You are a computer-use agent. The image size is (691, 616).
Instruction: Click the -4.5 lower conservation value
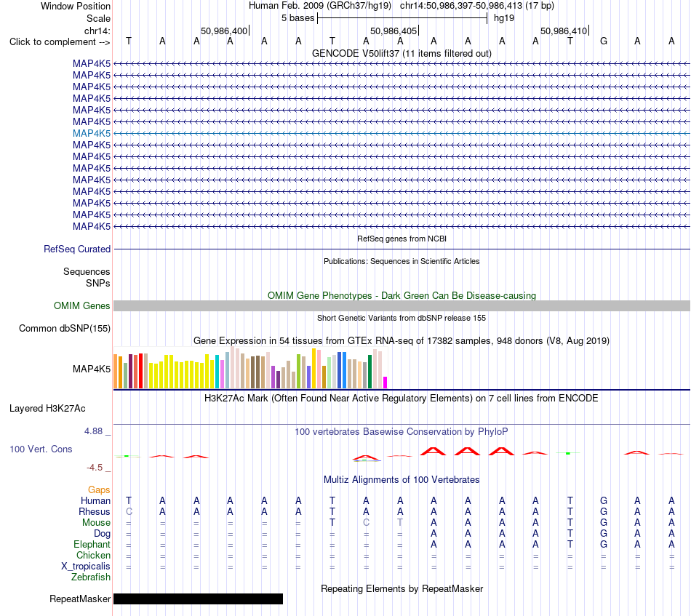pos(95,468)
